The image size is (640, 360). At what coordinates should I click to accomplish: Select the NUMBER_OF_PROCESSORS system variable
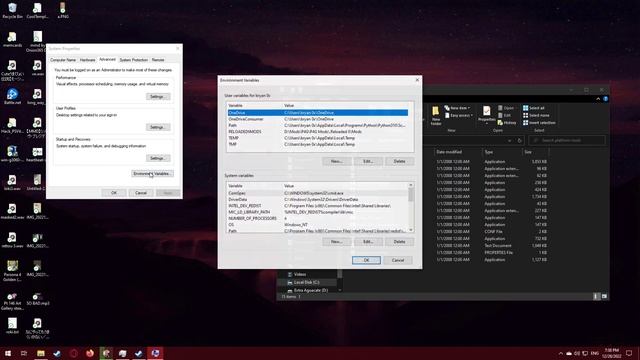[318, 218]
